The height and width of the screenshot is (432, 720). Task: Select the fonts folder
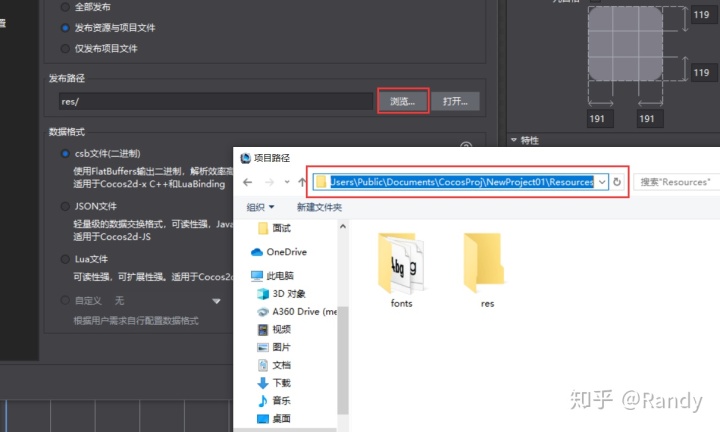click(x=401, y=270)
